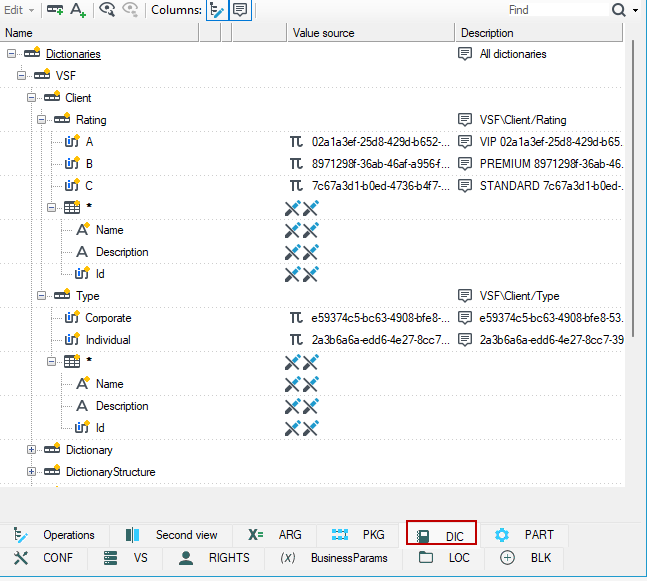Click the add group toolbar icon
The height and width of the screenshot is (581, 647).
coord(54,9)
